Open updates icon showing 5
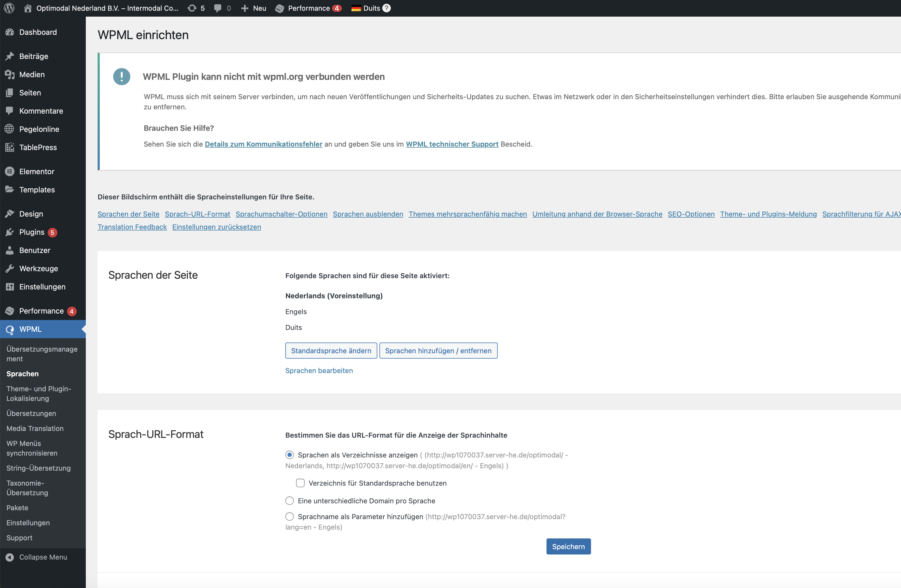Image resolution: width=901 pixels, height=588 pixels. pos(192,8)
